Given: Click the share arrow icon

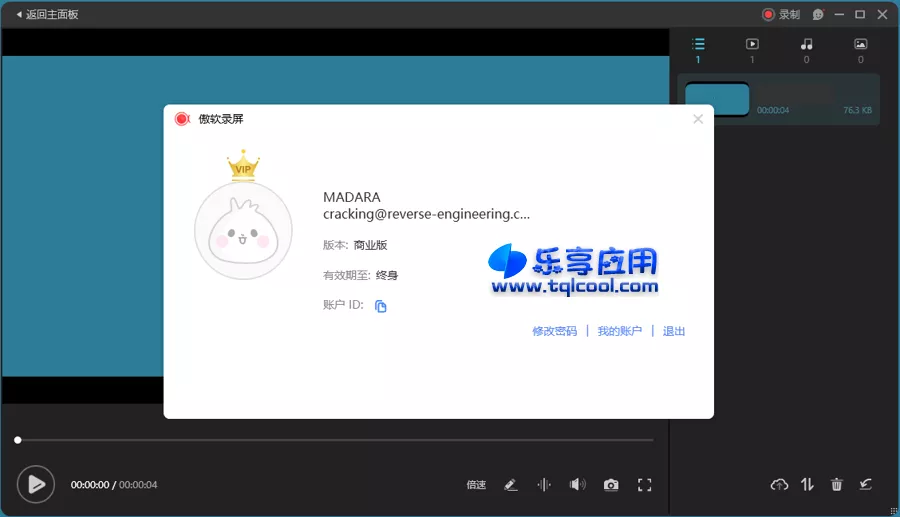Looking at the screenshot, I should pyautogui.click(x=866, y=485).
